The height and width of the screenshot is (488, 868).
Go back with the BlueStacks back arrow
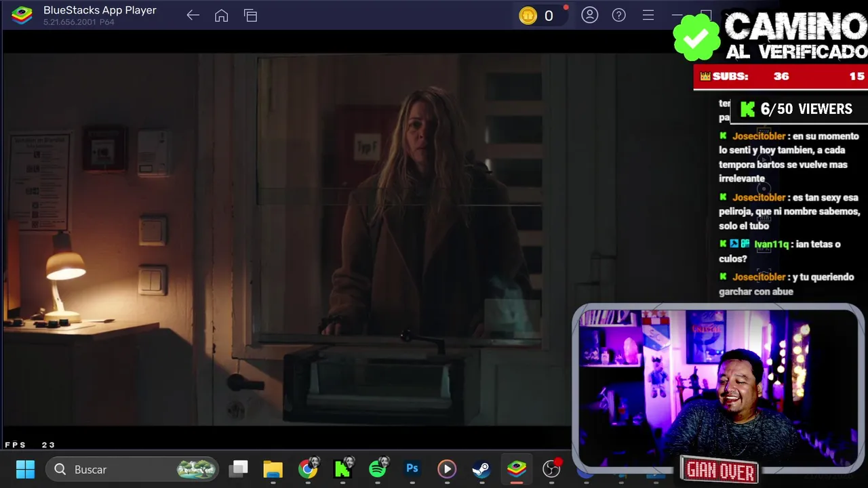point(193,16)
